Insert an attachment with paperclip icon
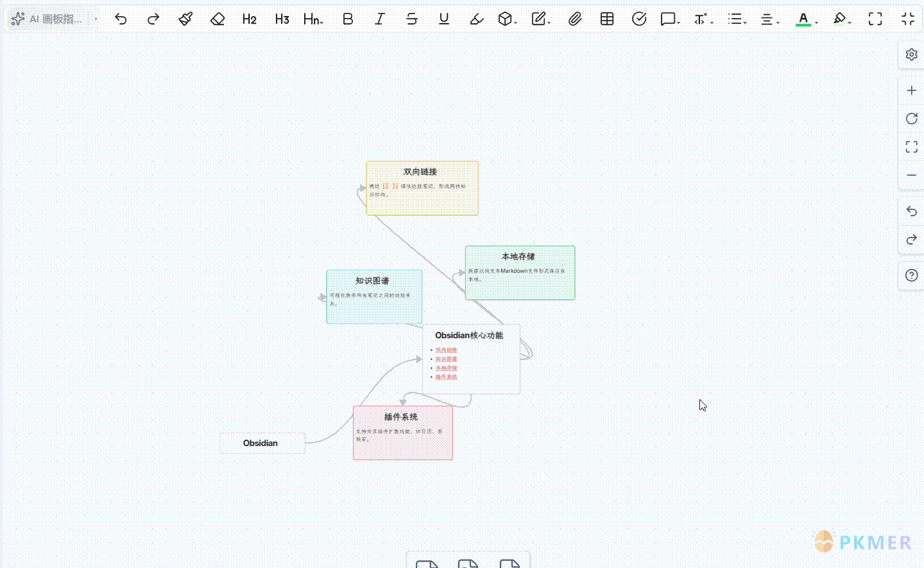Viewport: 924px width, 568px height. tap(575, 19)
